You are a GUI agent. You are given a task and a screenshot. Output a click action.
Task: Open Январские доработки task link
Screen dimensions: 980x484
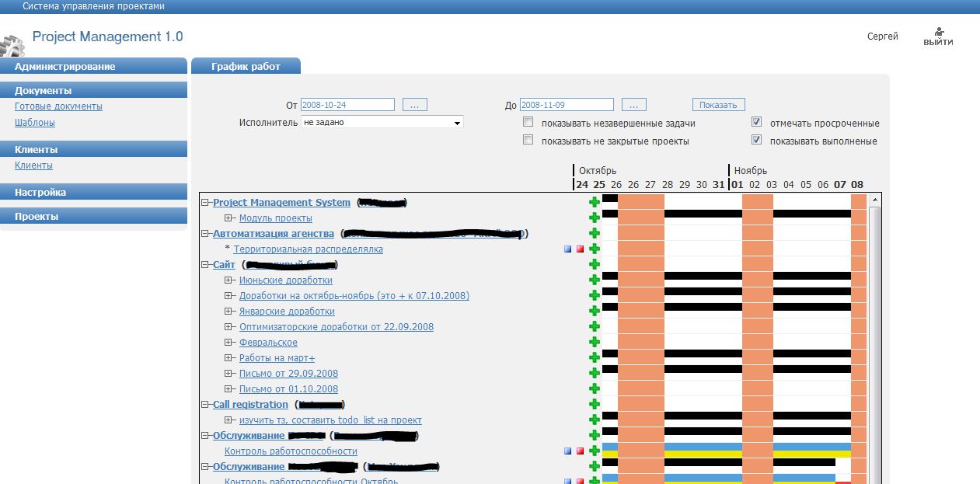tap(287, 312)
